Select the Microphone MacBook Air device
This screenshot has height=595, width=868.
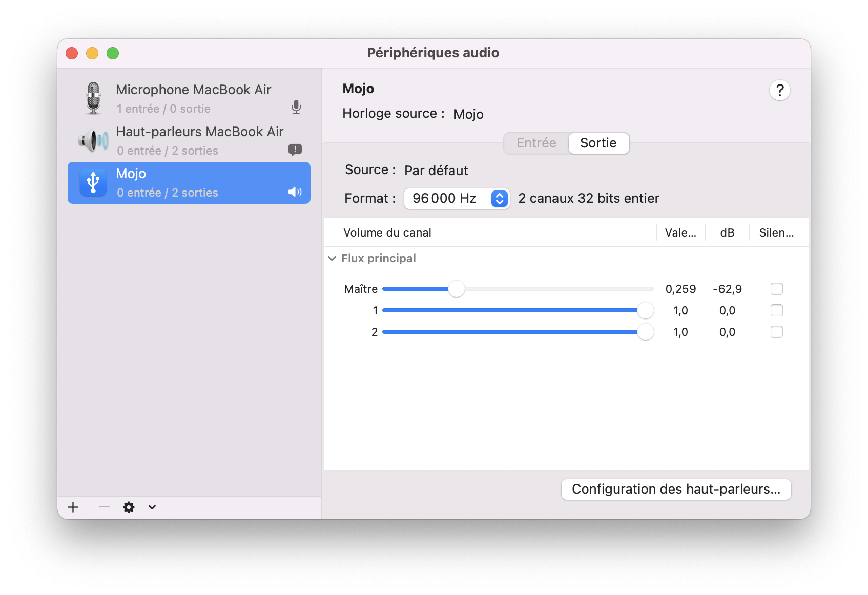tap(189, 98)
